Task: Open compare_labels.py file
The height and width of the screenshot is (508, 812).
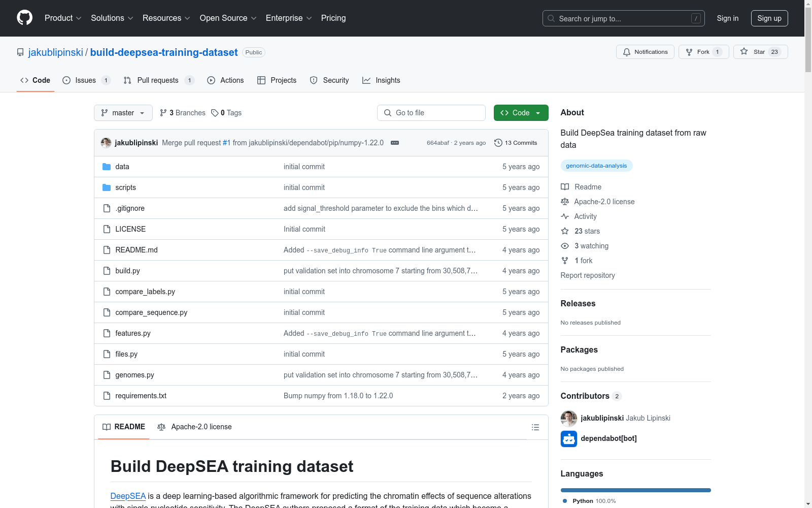Action: point(145,292)
